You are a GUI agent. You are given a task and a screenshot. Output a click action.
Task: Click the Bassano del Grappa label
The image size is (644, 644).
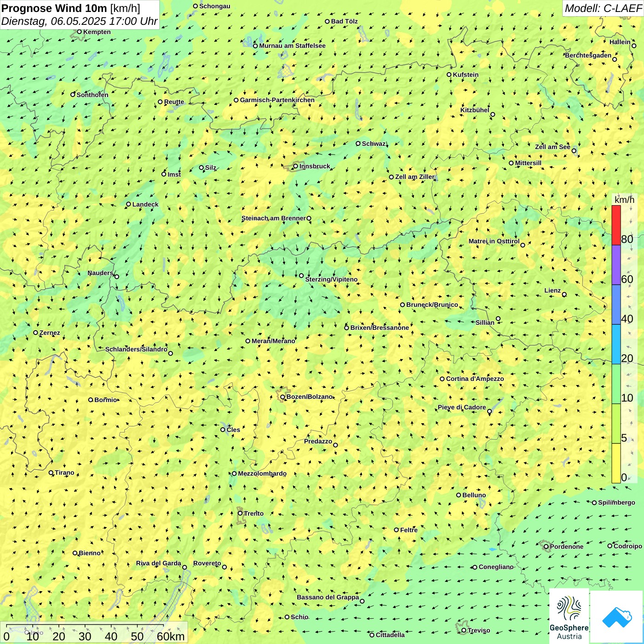coord(328,597)
